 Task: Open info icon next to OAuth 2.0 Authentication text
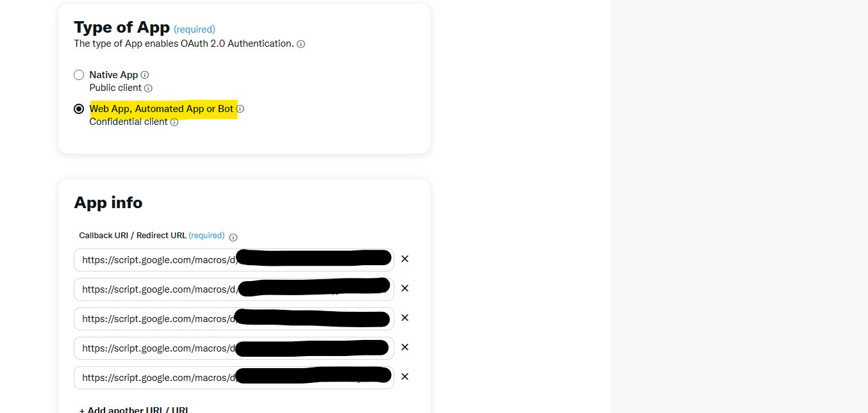tap(301, 44)
